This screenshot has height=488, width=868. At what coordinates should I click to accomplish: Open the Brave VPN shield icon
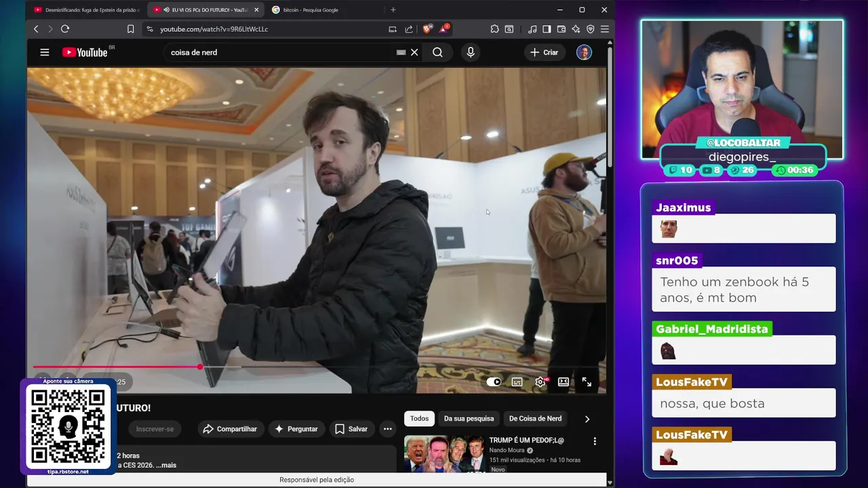590,29
